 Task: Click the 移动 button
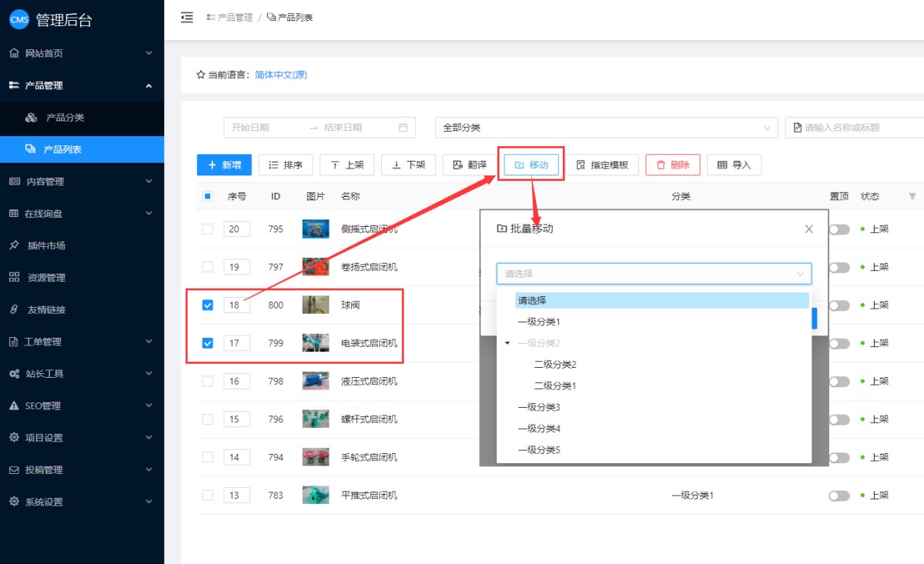coord(531,165)
